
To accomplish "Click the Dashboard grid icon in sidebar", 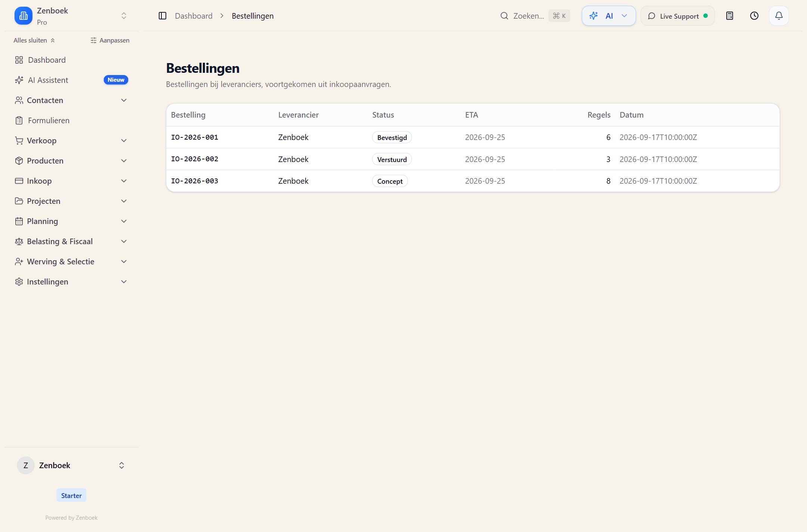I will (19, 60).
